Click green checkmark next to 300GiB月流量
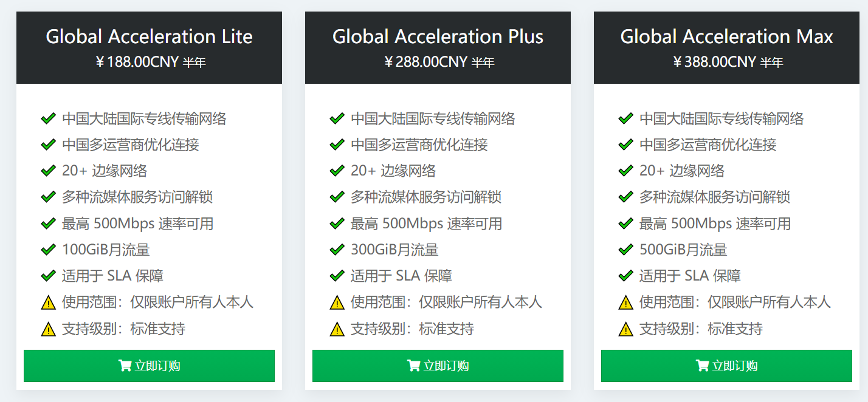Screen dimensions: 868x402 [337, 250]
